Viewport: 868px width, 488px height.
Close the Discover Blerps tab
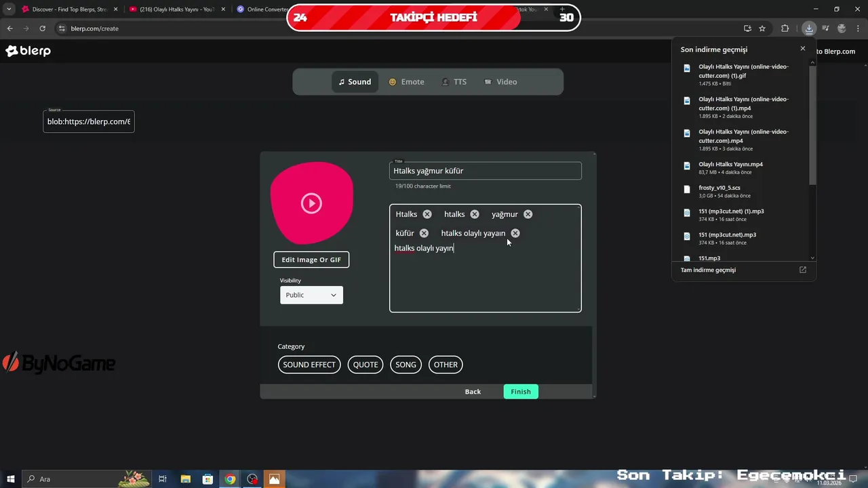tap(116, 9)
